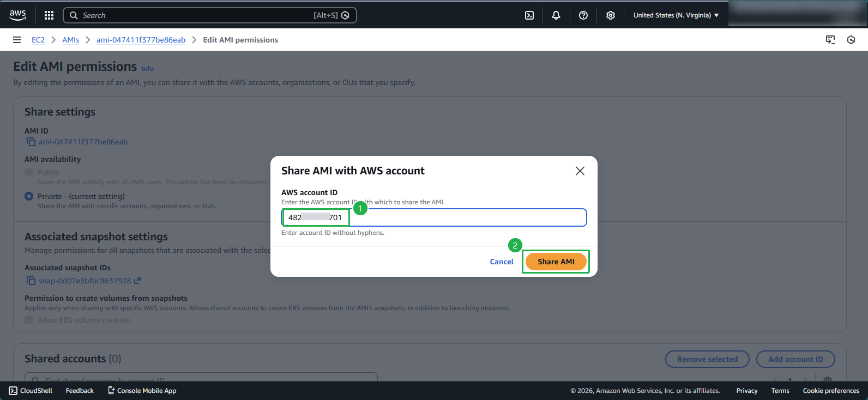The image size is (868, 400).
Task: Cancel the Share AMI dialog
Action: point(502,262)
